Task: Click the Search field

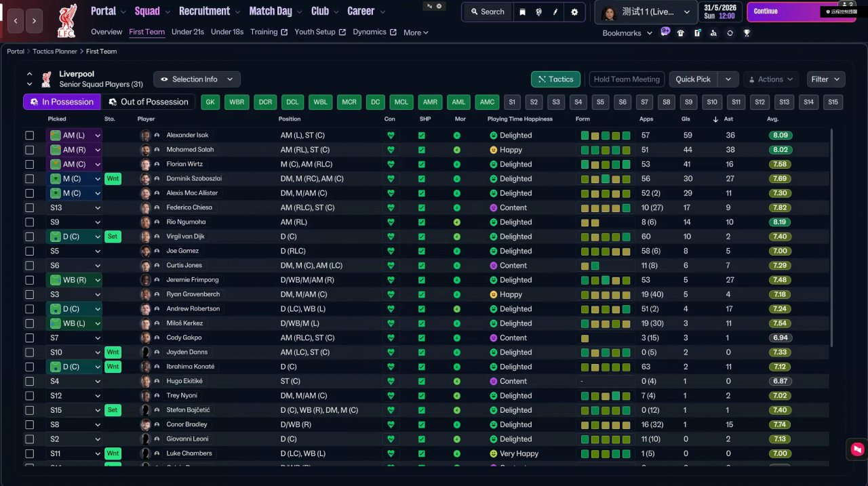Action: 488,12
